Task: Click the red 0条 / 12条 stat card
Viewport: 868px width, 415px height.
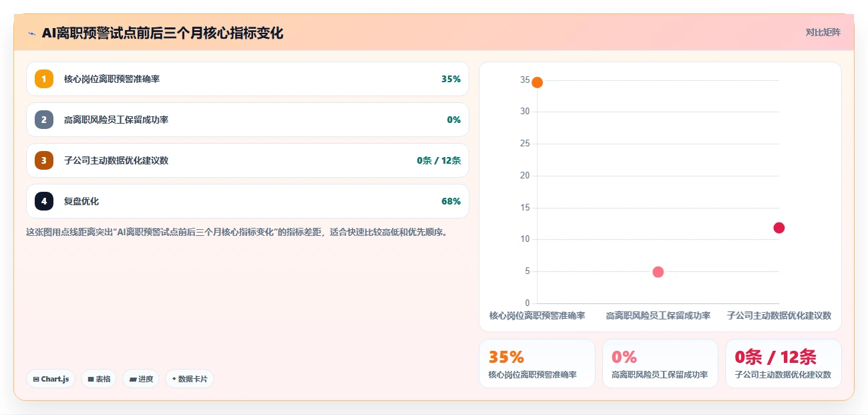Action: [x=783, y=364]
